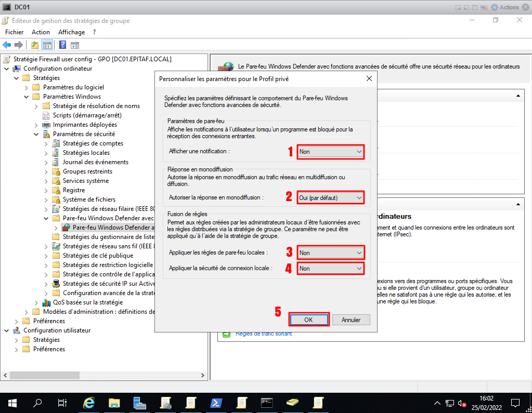Open the Affichage menu
Viewport: 532px width, 413px height.
[x=71, y=32]
